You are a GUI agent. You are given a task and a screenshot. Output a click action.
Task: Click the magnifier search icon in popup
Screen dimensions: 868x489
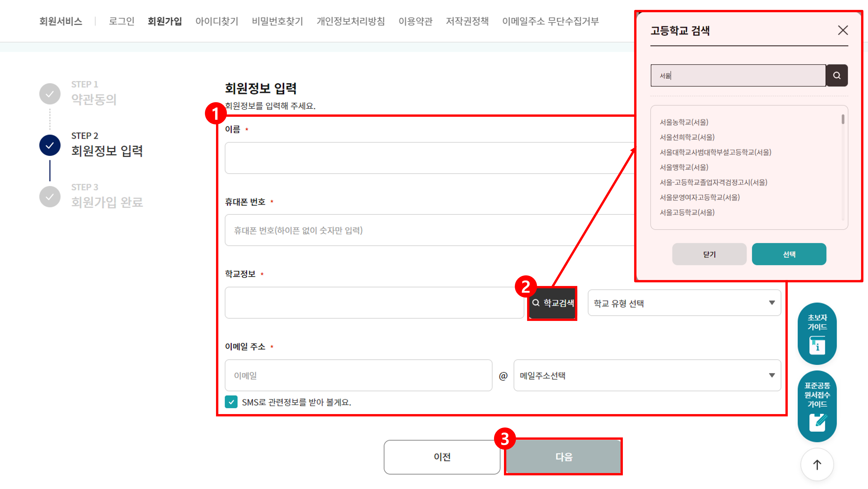click(x=837, y=75)
